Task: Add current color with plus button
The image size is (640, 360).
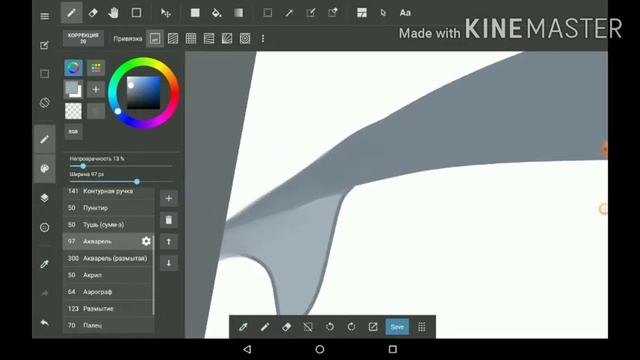Action: 96,89
